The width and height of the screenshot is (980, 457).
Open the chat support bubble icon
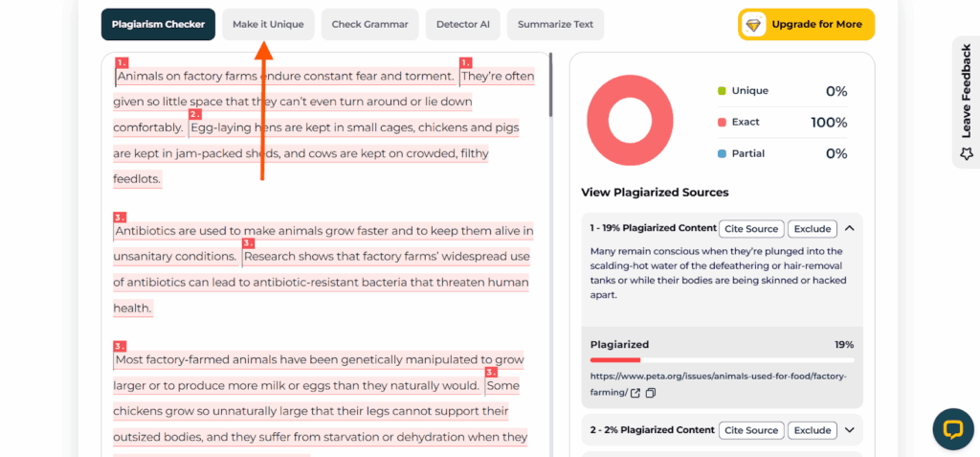tap(953, 429)
